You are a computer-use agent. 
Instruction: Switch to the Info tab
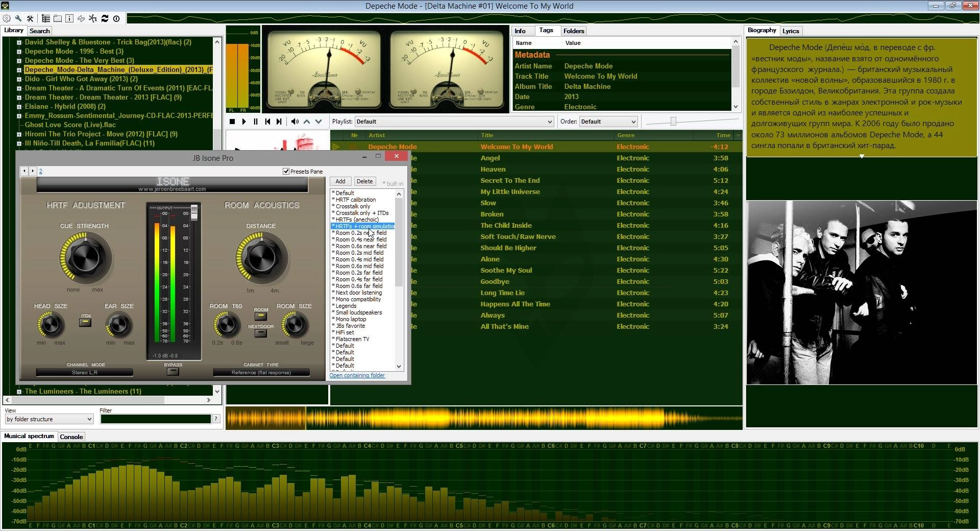coord(520,31)
